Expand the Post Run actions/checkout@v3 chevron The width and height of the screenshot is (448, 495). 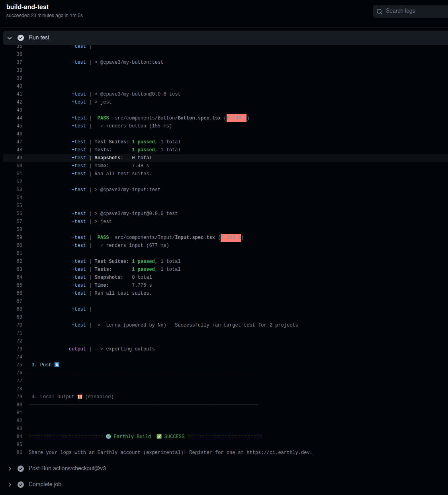(10, 469)
